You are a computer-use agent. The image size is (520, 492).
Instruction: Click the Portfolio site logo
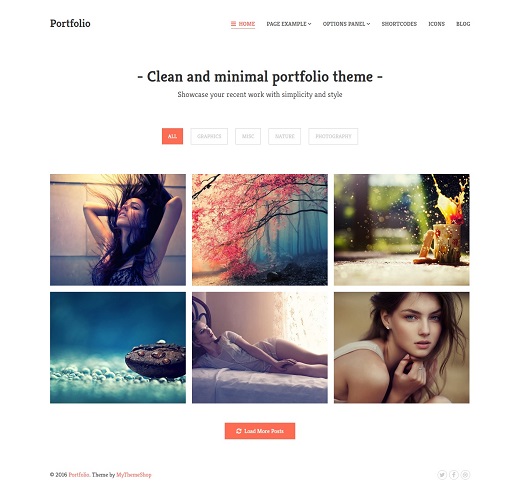pyautogui.click(x=70, y=23)
